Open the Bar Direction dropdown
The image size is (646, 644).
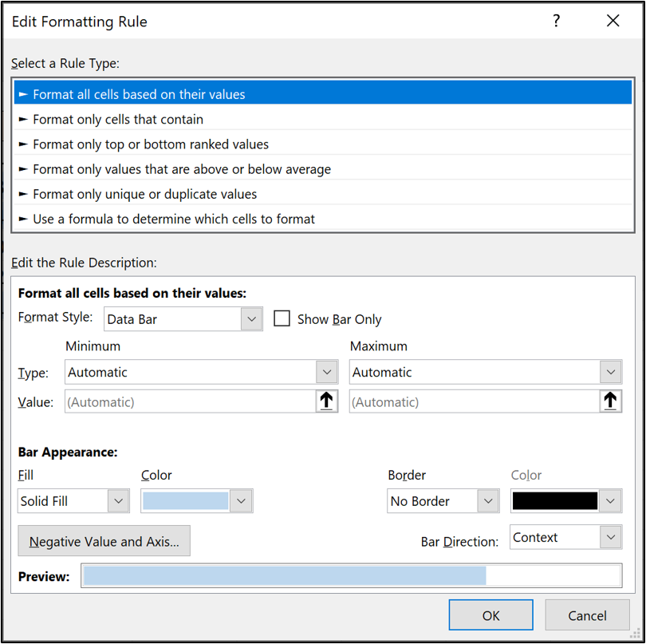pos(612,537)
